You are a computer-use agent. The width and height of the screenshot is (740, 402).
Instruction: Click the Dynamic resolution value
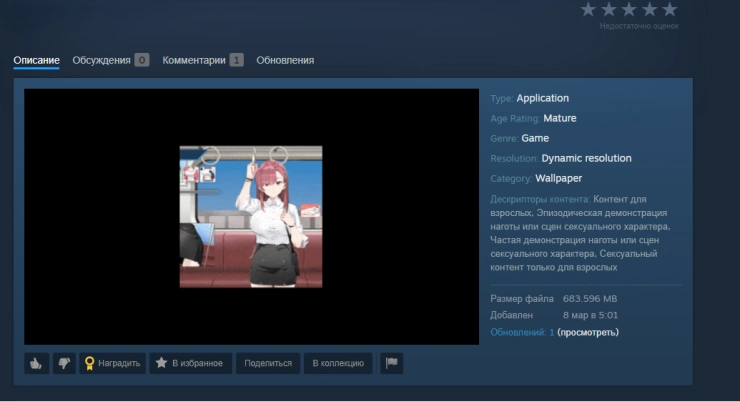tap(587, 159)
